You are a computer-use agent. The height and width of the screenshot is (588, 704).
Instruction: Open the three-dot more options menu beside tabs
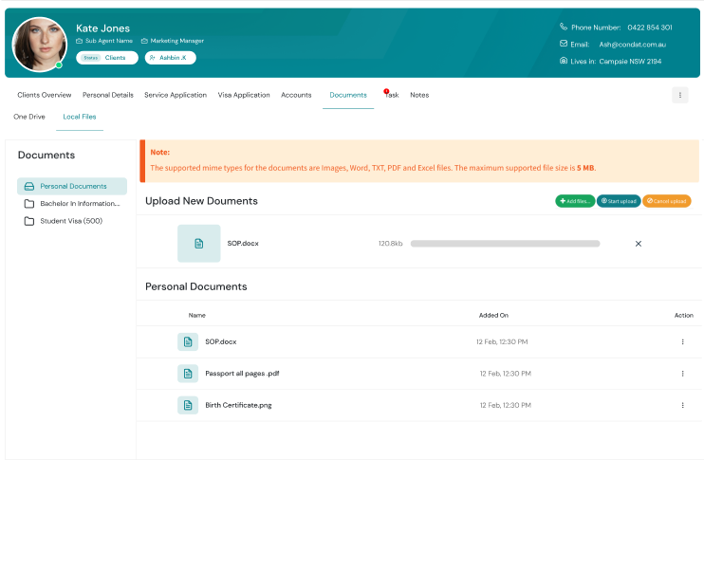(679, 95)
